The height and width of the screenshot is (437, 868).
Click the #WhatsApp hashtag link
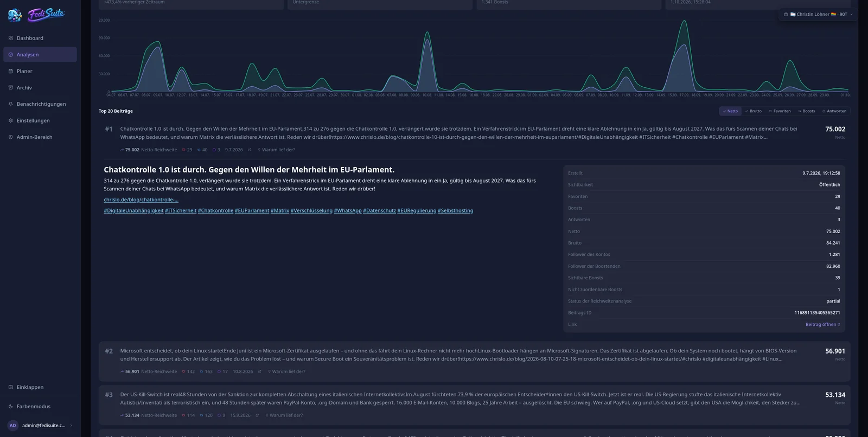348,210
